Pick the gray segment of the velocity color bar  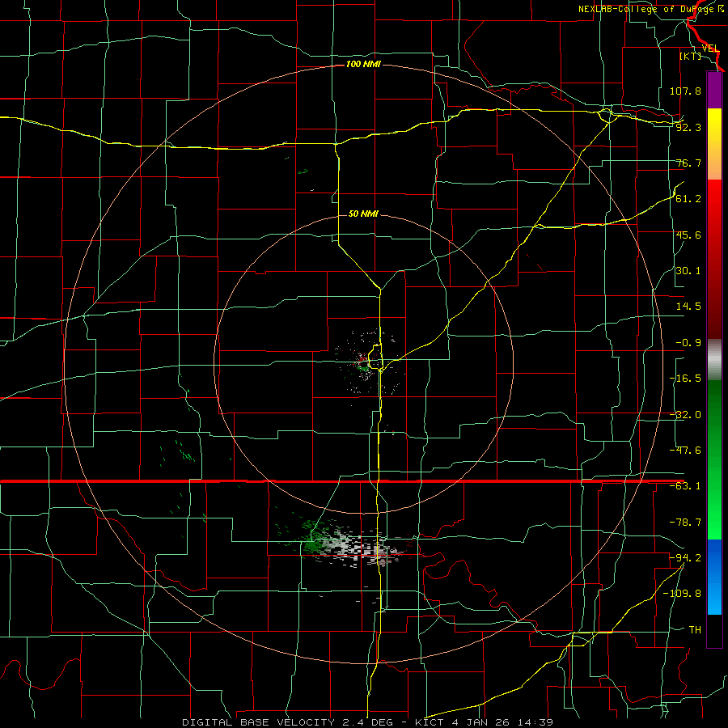(714, 360)
